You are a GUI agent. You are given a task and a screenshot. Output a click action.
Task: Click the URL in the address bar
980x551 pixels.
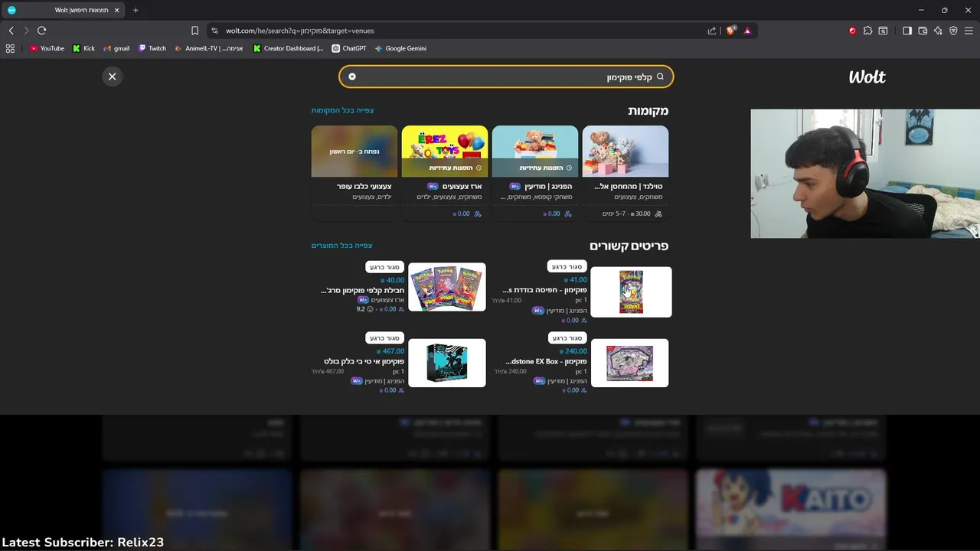[299, 31]
